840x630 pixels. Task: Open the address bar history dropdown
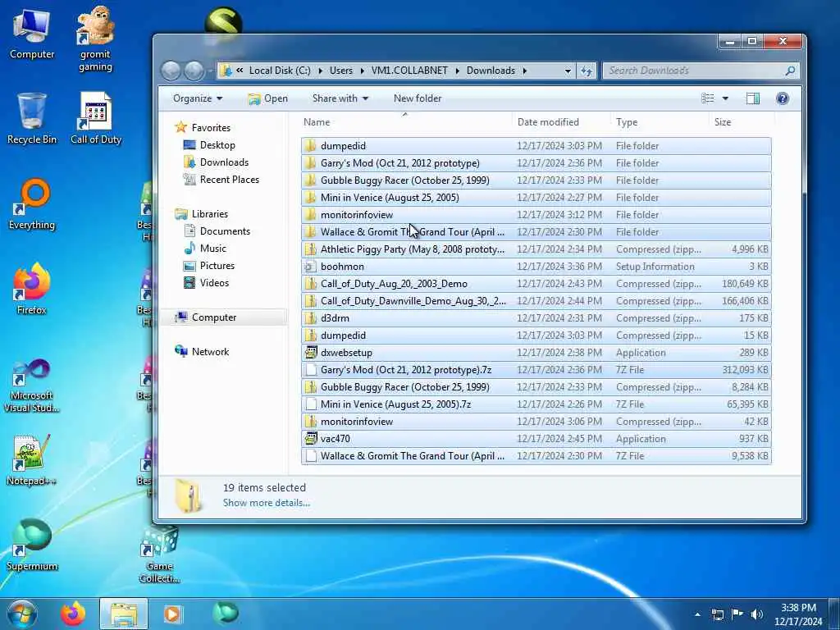(x=568, y=71)
